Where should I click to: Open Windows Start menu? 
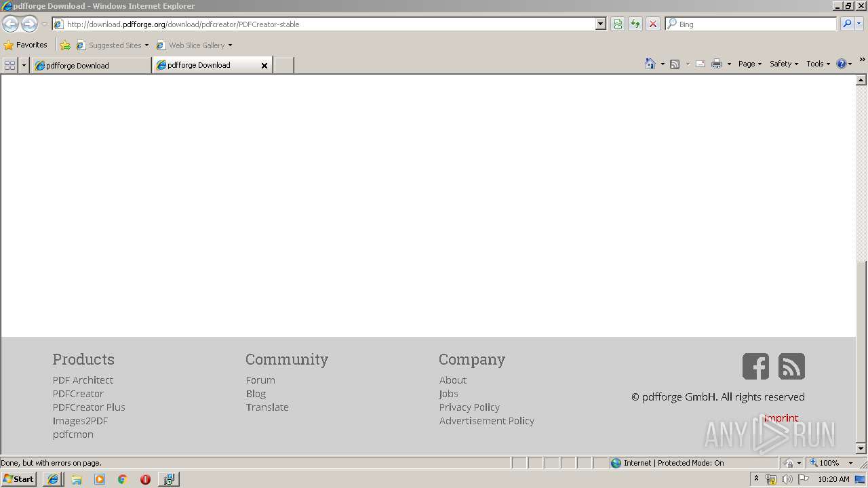(x=19, y=479)
